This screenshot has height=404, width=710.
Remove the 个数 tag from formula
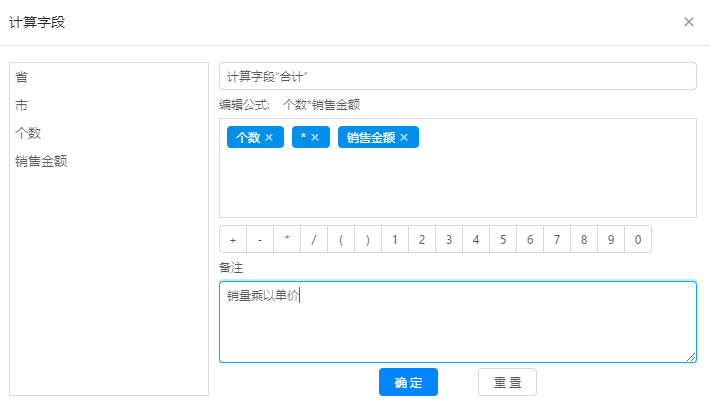pyautogui.click(x=268, y=138)
